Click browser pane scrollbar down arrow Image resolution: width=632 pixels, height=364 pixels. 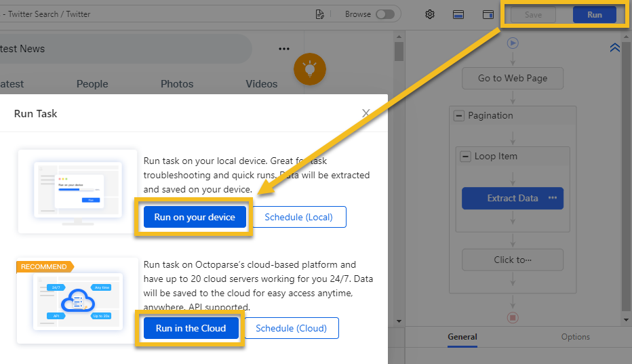point(399,321)
